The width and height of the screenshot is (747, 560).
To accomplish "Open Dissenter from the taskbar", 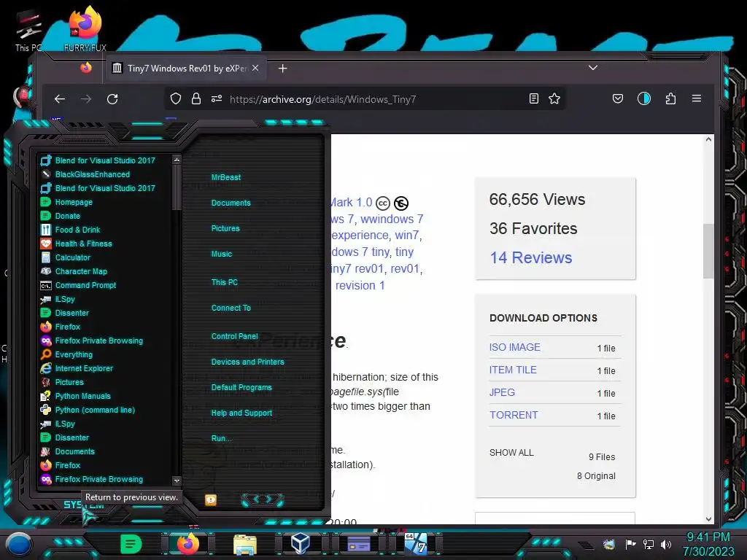I will tap(131, 544).
